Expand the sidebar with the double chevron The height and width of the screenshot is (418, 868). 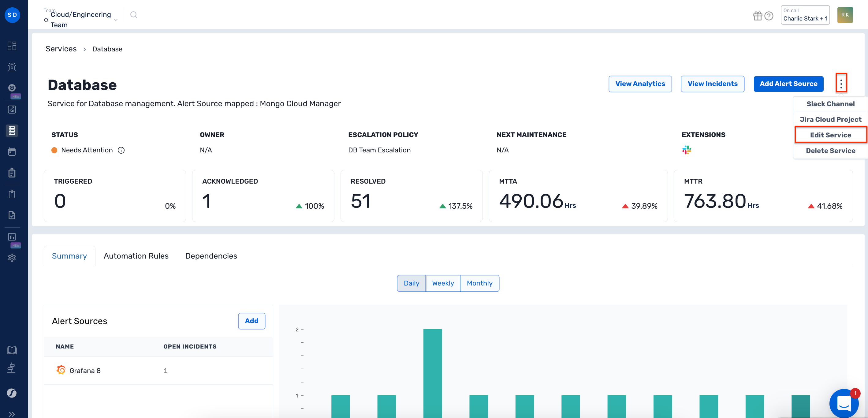tap(12, 414)
